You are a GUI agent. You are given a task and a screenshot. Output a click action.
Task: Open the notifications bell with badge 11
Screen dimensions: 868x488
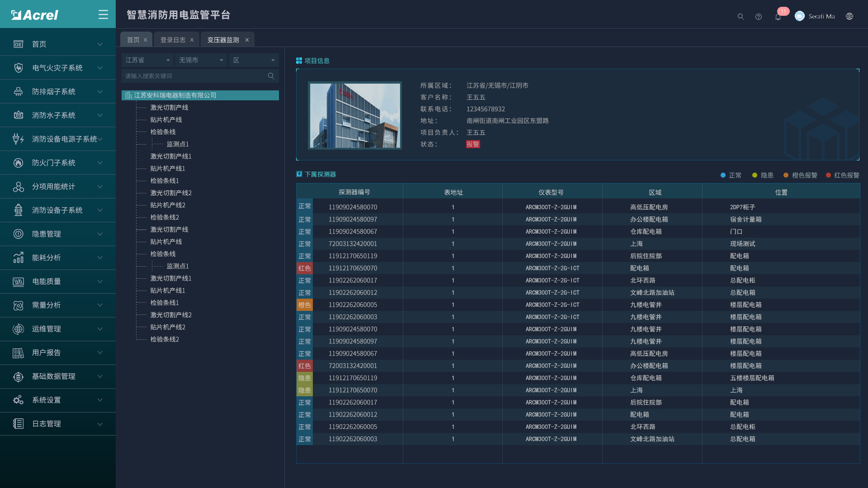pos(778,17)
